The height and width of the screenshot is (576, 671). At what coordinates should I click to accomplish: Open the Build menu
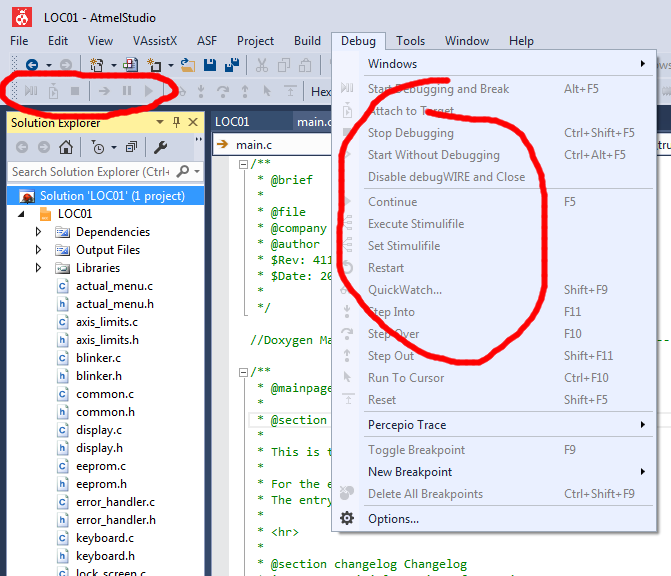pyautogui.click(x=307, y=41)
